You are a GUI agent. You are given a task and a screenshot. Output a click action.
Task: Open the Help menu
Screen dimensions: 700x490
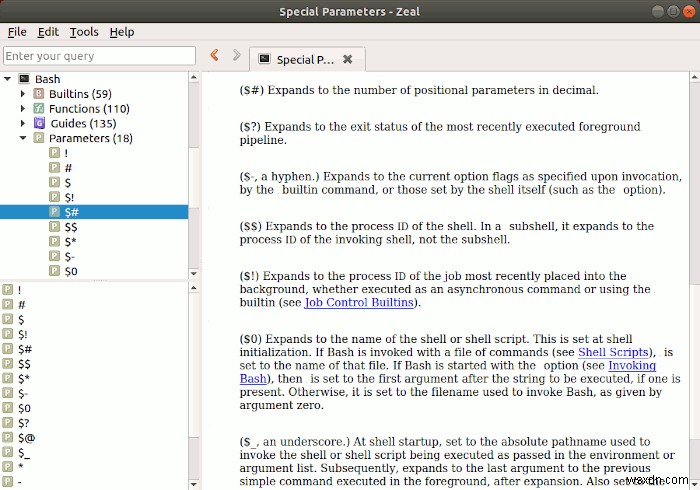tap(122, 32)
